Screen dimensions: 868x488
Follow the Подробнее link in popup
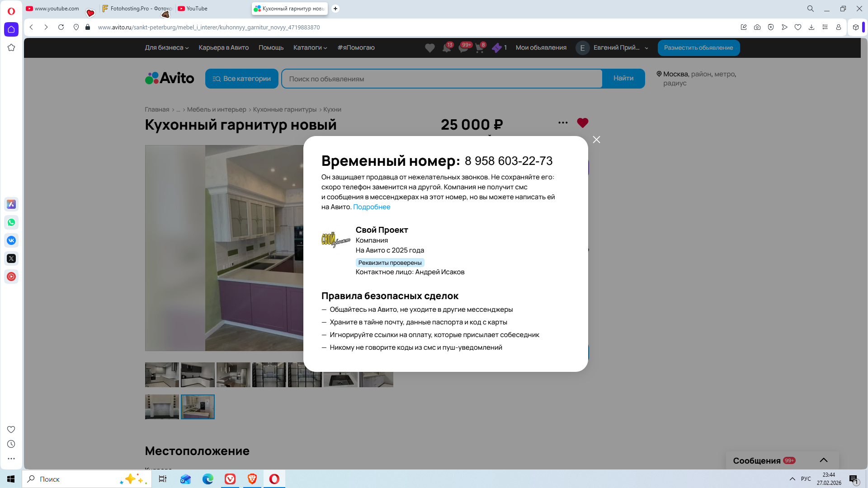tap(371, 207)
